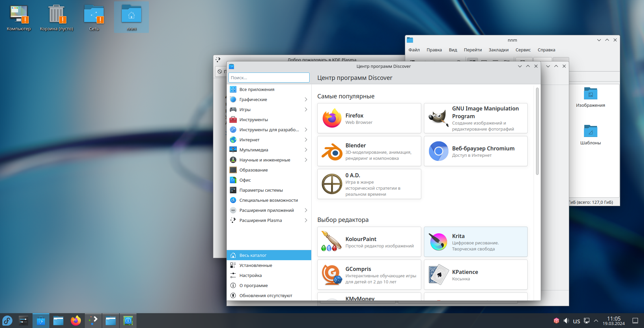Expand the Мультимедиа category arrow
644x328 pixels.
(306, 150)
